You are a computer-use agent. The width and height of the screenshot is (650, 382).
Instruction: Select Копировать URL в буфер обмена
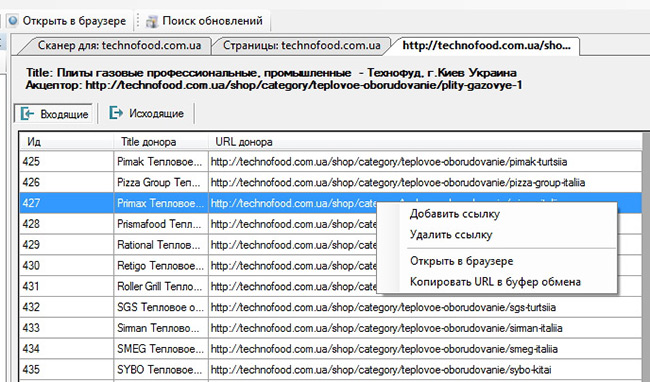tap(495, 282)
